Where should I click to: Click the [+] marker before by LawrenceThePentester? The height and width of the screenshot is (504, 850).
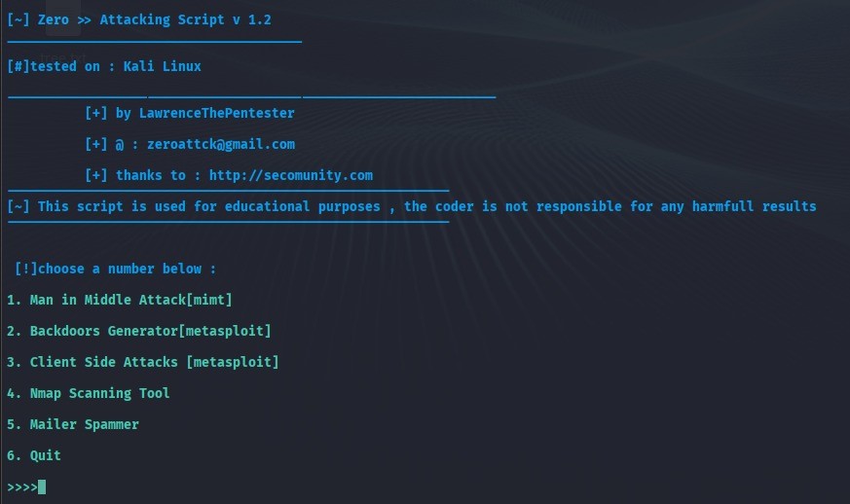[x=96, y=113]
